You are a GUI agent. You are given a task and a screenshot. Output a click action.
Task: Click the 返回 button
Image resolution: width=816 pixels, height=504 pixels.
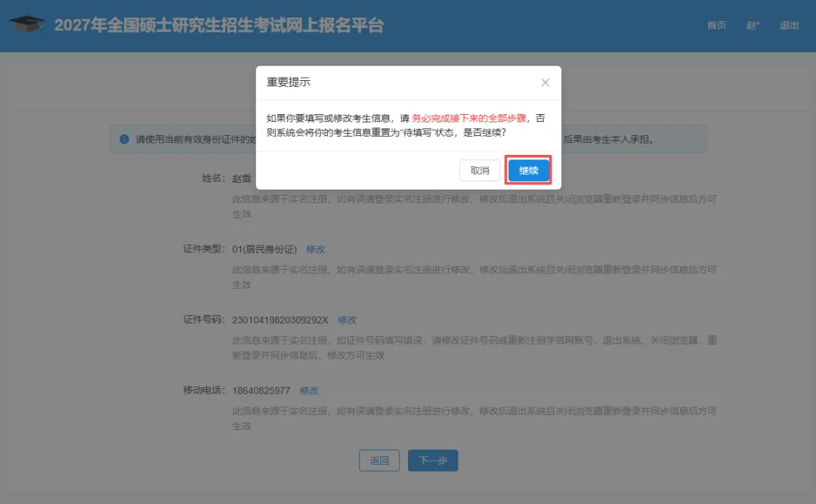379,460
